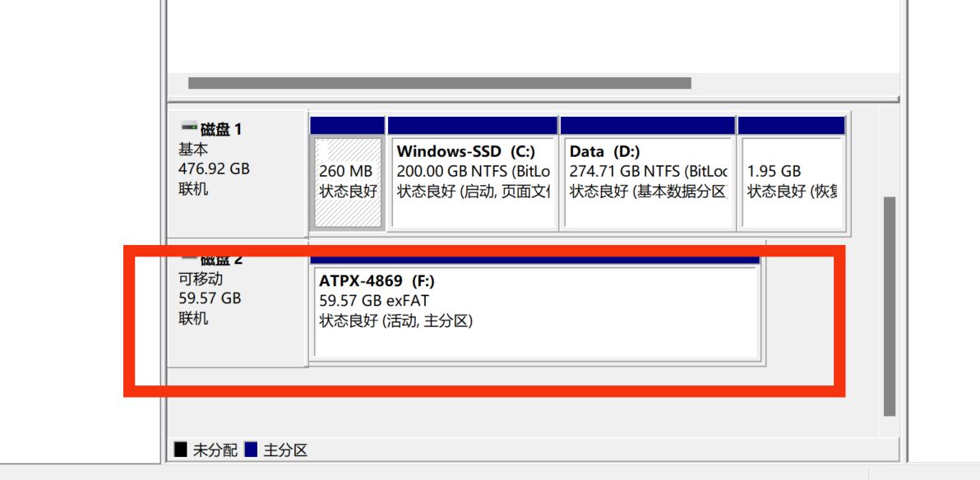Click the 主分区 legend label
Viewport: 980px width, 480px height.
click(285, 450)
